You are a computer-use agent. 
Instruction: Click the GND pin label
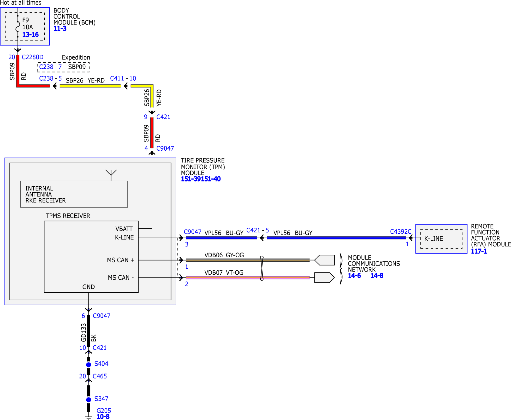(89, 287)
